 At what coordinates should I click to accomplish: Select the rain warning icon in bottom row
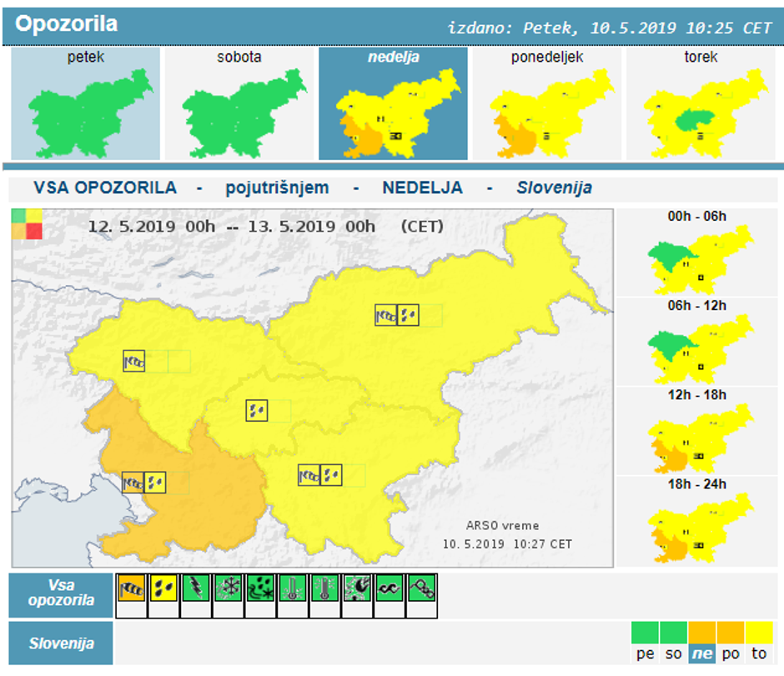[163, 587]
